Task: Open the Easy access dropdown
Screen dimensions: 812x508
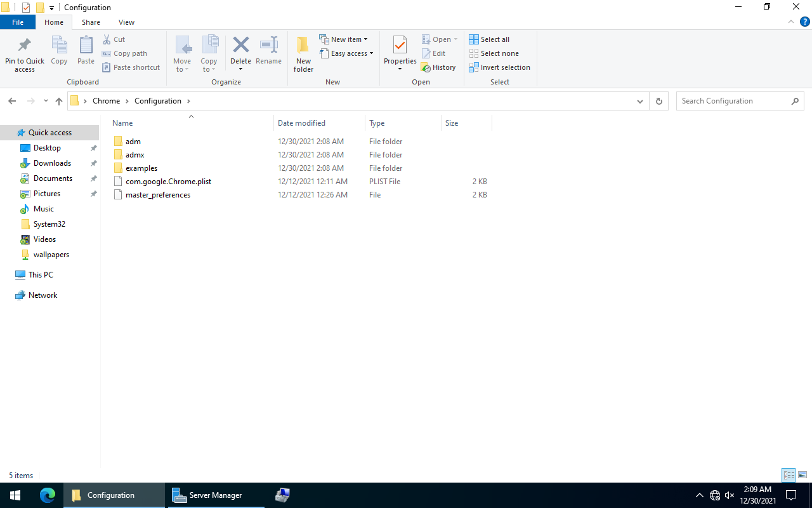Action: click(x=346, y=53)
